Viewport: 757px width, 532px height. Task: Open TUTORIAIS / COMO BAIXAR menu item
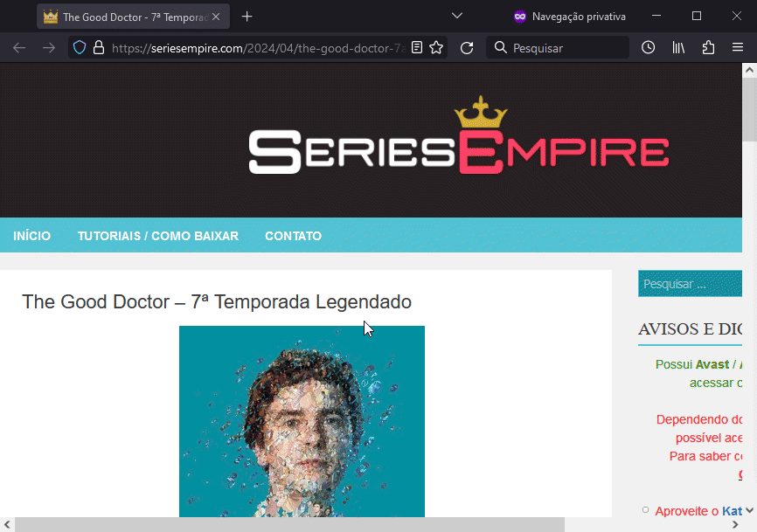pos(158,236)
